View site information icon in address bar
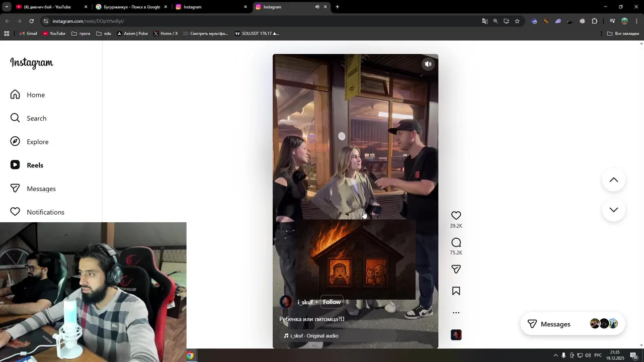Viewport: 644px width, 362px height. [46, 21]
